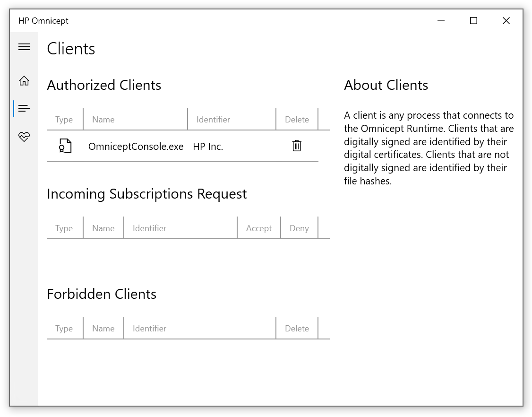Click Delete column header in Authorized Clients

[297, 120]
